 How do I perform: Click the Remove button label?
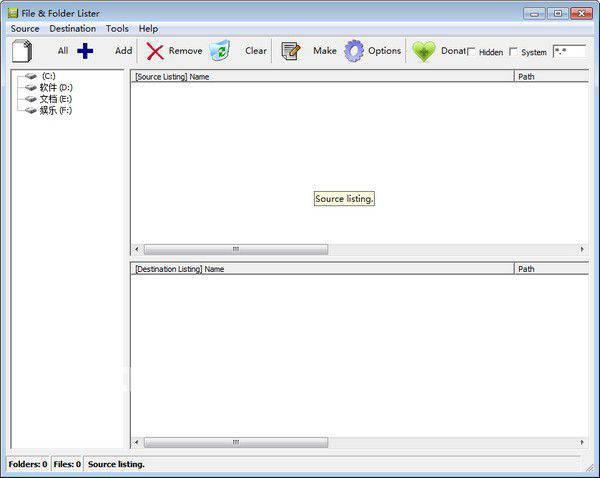tap(186, 51)
